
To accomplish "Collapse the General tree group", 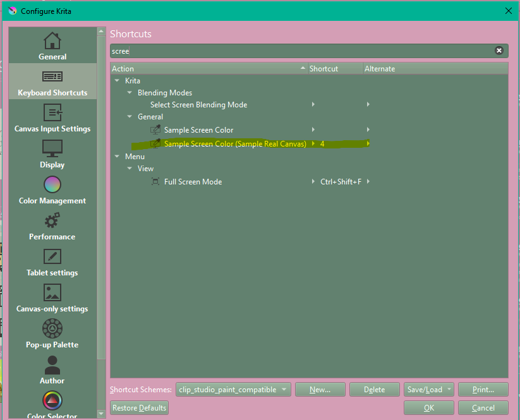I will click(130, 116).
